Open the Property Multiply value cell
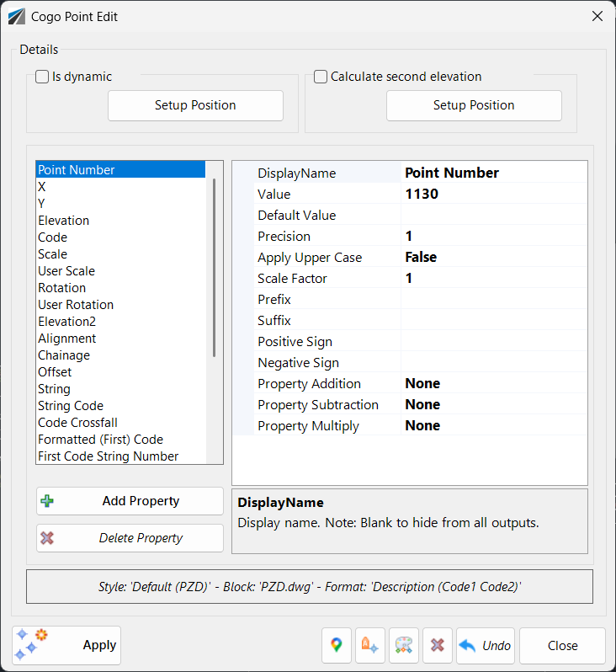The width and height of the screenshot is (616, 672). (x=493, y=426)
